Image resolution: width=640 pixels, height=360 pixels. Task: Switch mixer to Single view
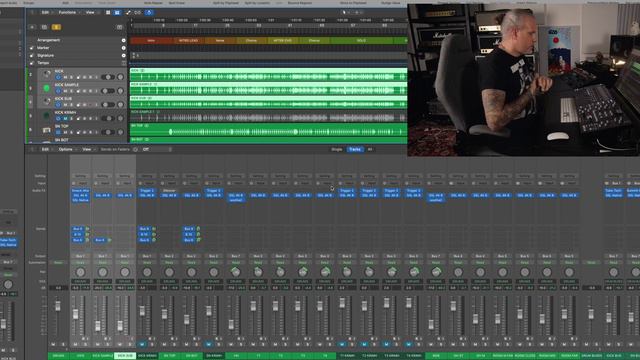(x=337, y=149)
